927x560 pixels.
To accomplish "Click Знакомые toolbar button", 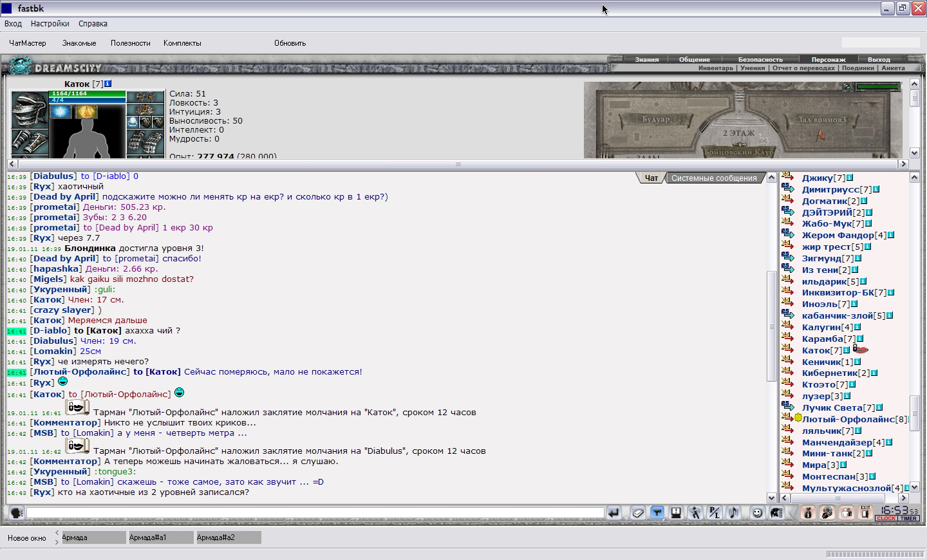I will (x=79, y=43).
